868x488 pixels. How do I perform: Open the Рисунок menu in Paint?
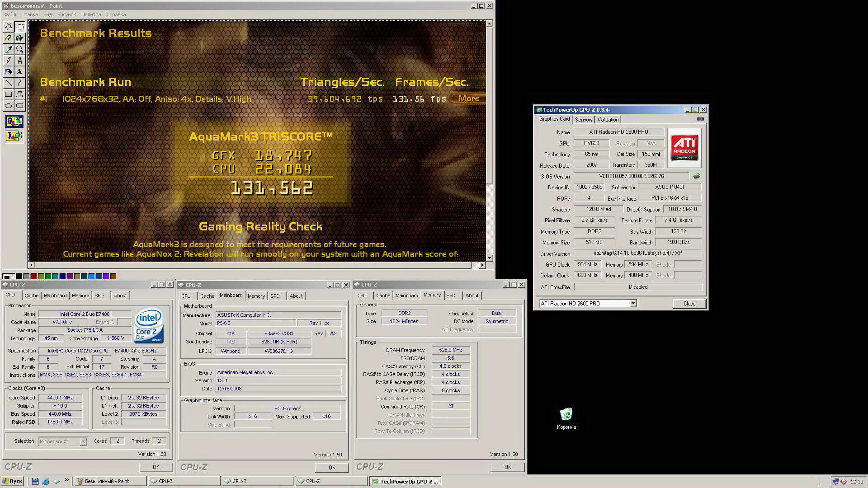coord(66,14)
